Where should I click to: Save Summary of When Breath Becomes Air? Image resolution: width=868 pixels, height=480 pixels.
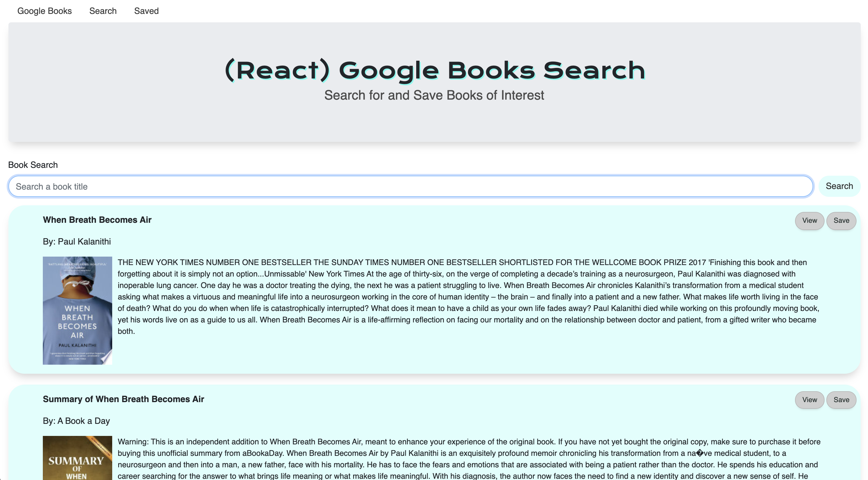click(x=841, y=400)
